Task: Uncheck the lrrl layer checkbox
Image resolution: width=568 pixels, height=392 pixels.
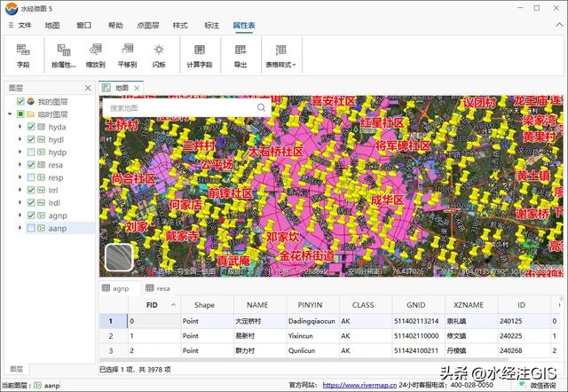Action: [31, 190]
